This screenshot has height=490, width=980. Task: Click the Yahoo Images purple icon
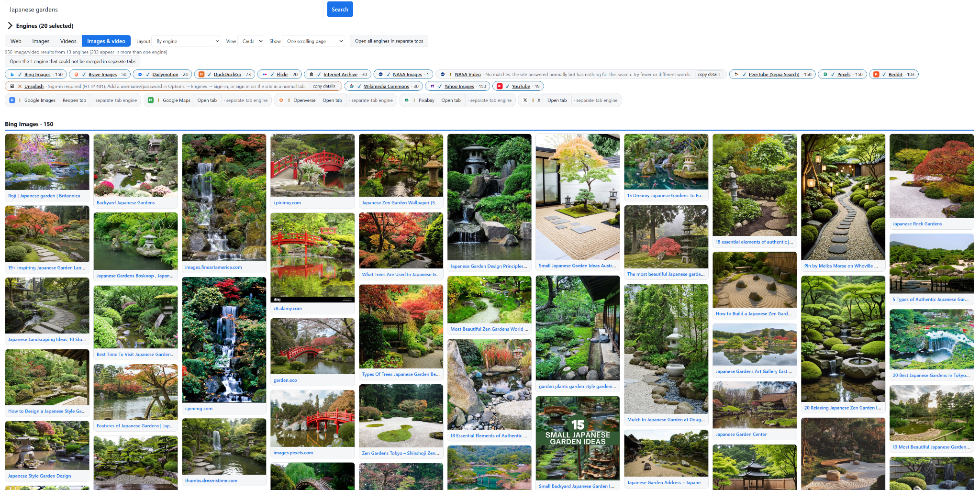[432, 87]
